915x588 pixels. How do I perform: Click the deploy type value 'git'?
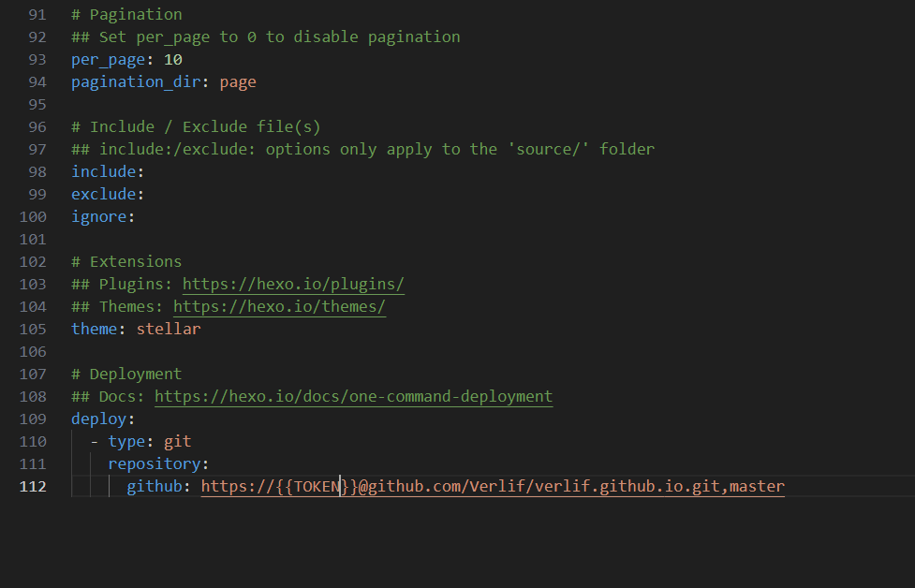(177, 441)
